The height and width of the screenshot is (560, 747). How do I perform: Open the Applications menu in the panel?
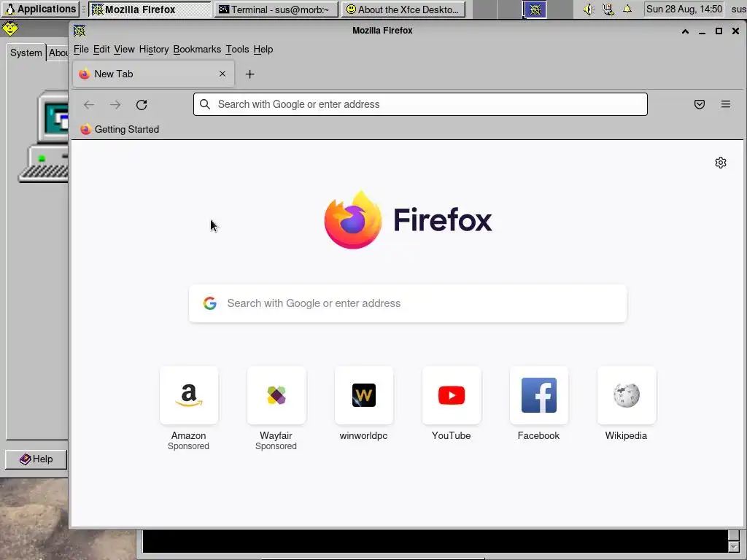(40, 9)
